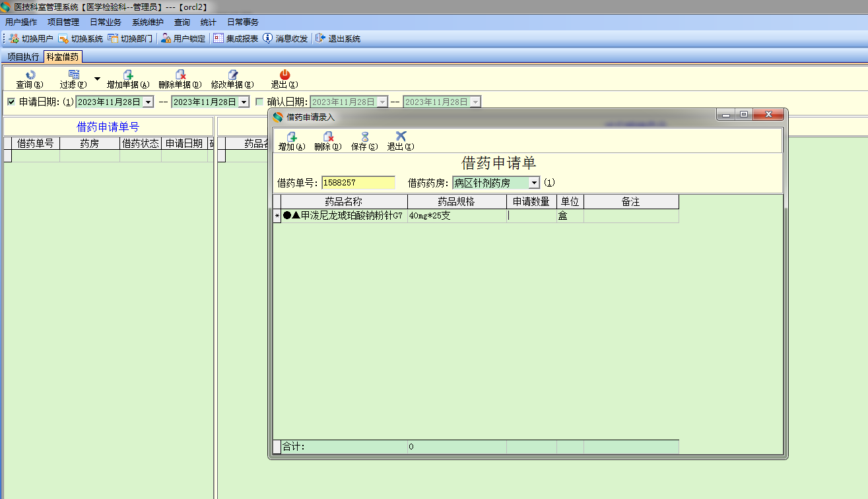Click the 借药申请单号 panel title

coord(108,127)
